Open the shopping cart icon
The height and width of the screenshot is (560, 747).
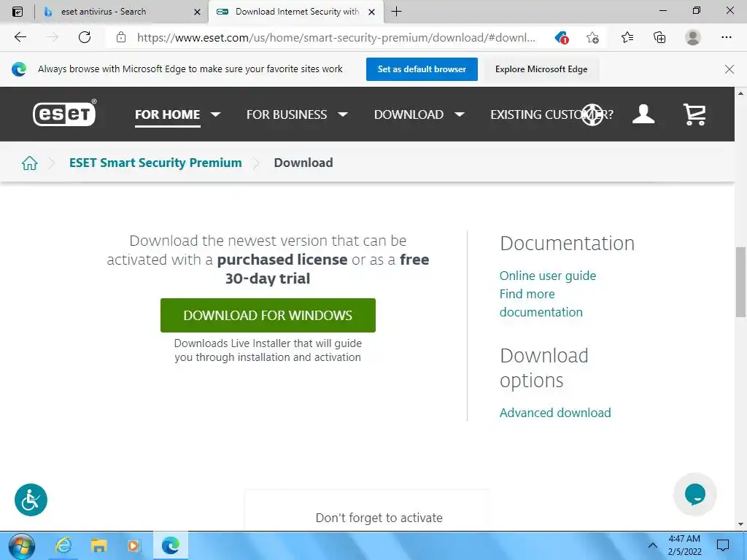pyautogui.click(x=694, y=114)
